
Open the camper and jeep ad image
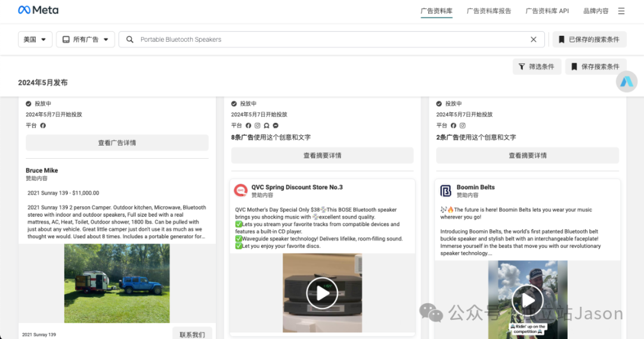tap(117, 283)
